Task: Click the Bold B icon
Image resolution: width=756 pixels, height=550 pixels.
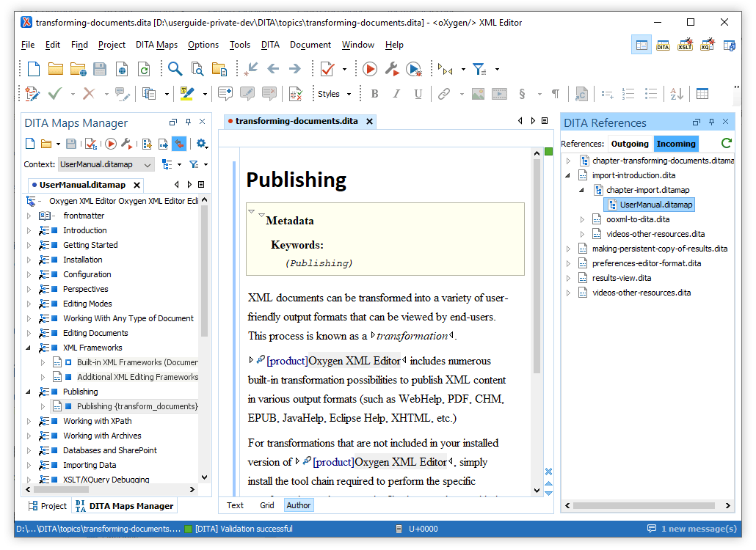Action: tap(374, 93)
